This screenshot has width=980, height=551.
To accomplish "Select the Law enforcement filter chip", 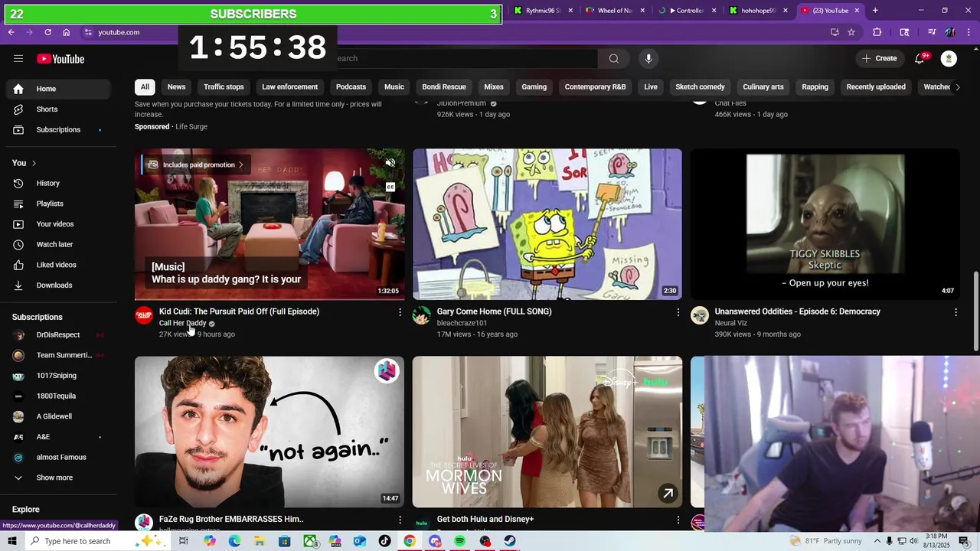I will pos(289,87).
